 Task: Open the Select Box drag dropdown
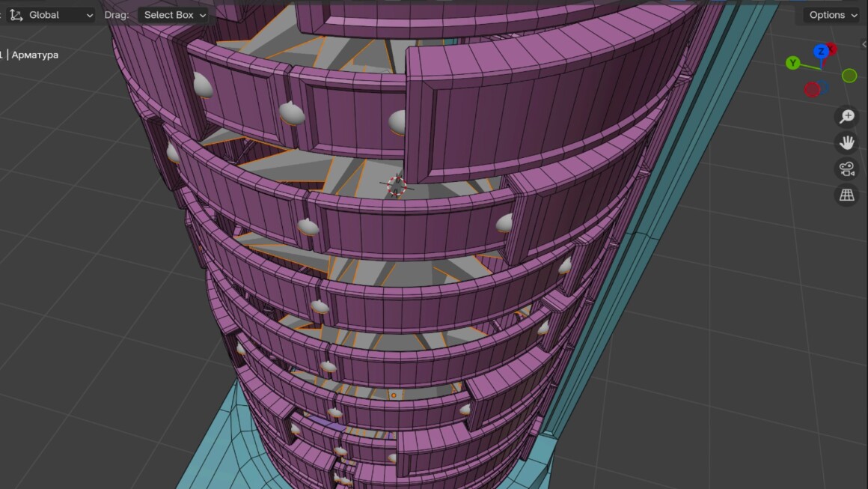coord(175,15)
